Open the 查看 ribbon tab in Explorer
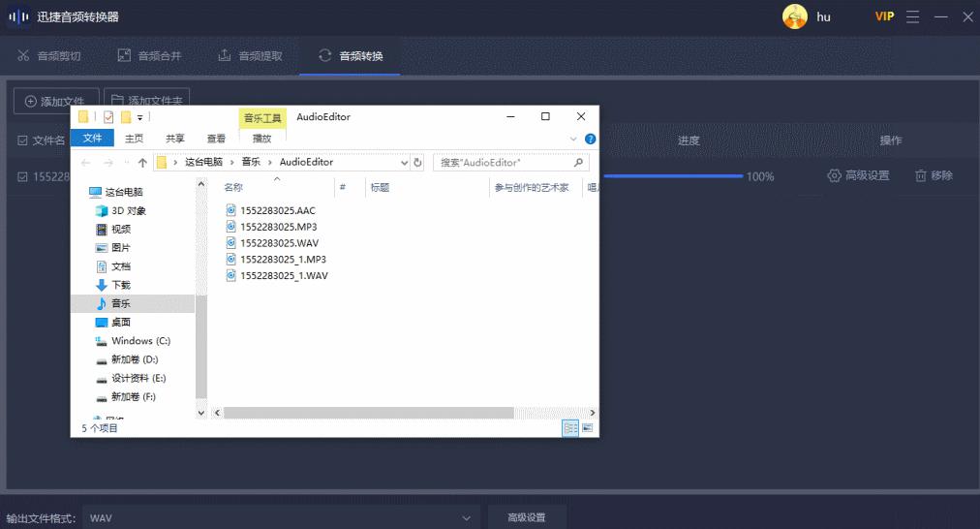The height and width of the screenshot is (529, 980). point(216,139)
